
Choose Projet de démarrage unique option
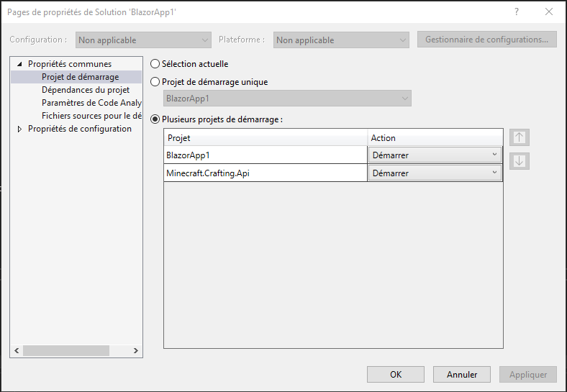155,82
